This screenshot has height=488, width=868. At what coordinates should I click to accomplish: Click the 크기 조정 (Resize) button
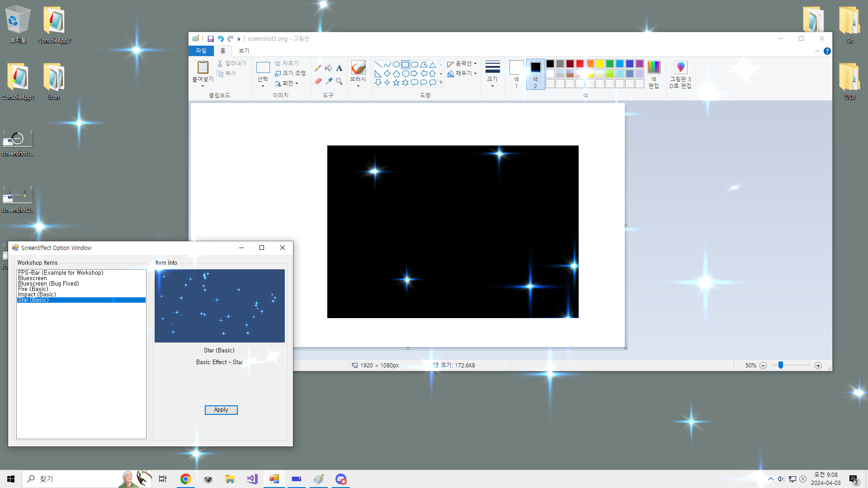(x=290, y=73)
